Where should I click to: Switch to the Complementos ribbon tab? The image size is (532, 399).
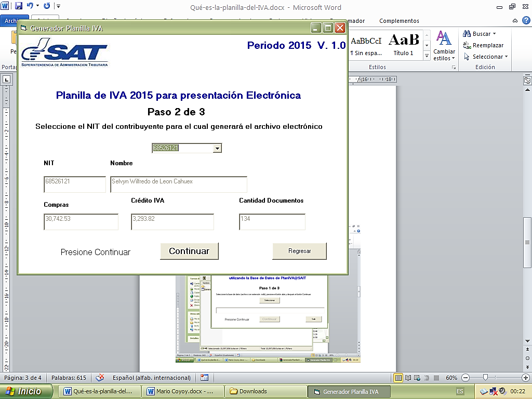point(398,21)
